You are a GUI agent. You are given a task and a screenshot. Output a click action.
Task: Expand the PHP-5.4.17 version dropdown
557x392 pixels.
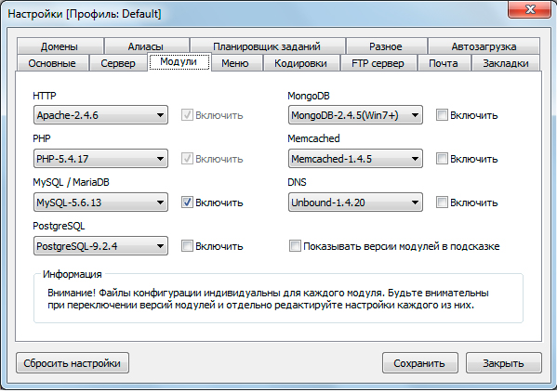[100, 159]
